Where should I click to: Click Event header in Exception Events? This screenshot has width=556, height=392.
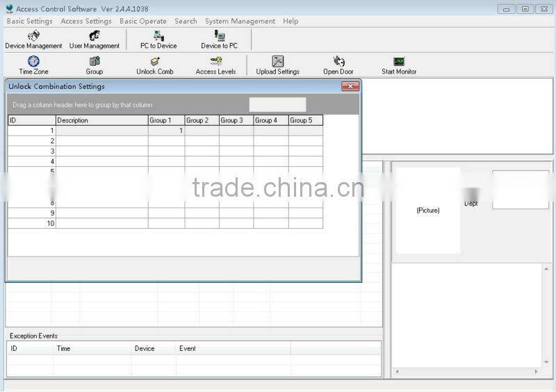coord(233,348)
